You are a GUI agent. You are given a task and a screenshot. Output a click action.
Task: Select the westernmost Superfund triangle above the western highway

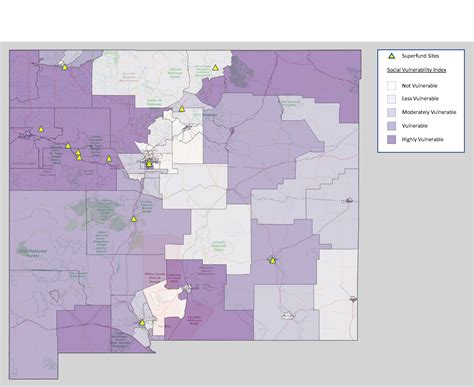pyautogui.click(x=41, y=129)
